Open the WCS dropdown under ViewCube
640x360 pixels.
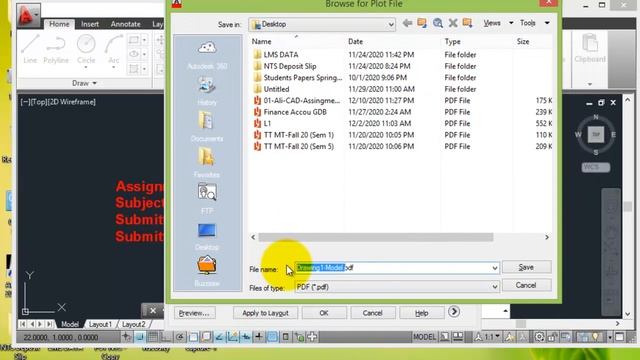[x=596, y=167]
